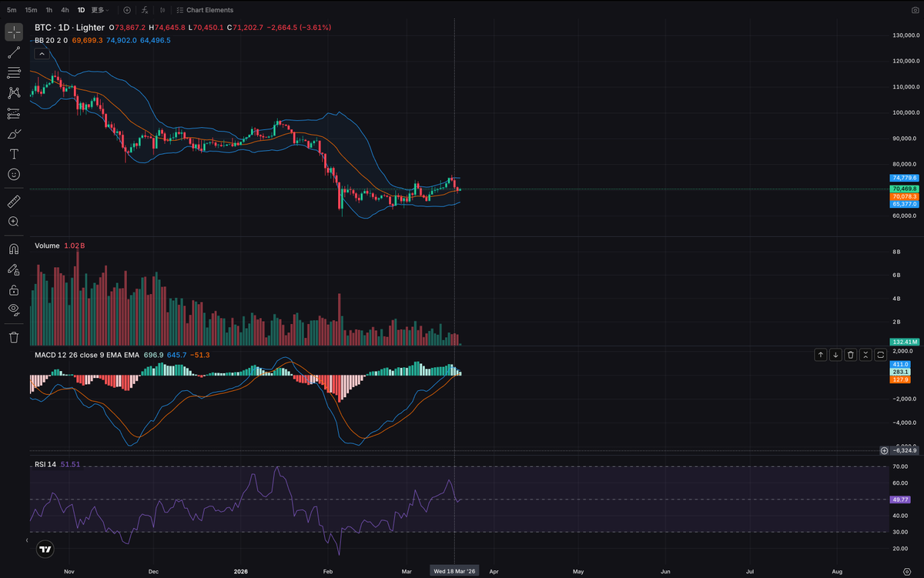Click the add compare symbol plus icon
This screenshot has height=578, width=924.
(127, 10)
